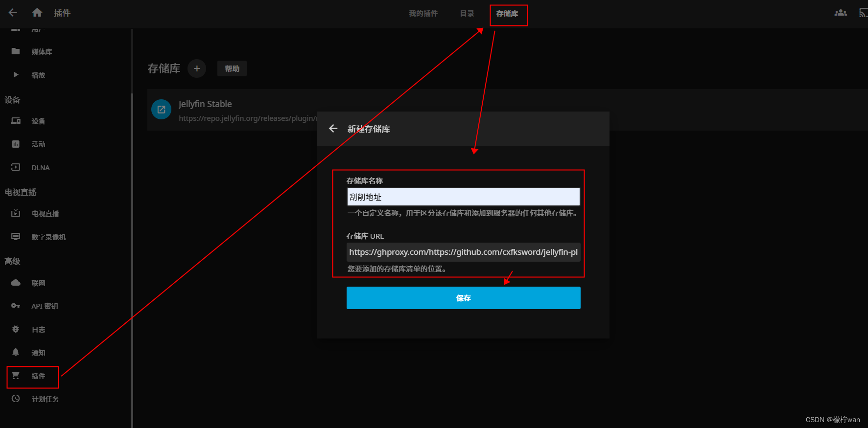This screenshot has height=428, width=868.
Task: Click the networking cloud icon
Action: pos(16,283)
